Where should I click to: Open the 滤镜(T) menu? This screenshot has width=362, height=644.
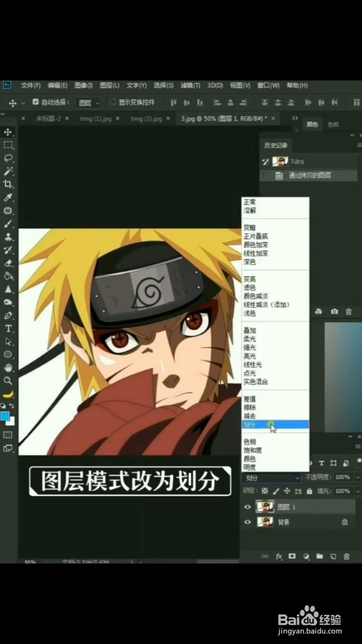[x=190, y=86]
